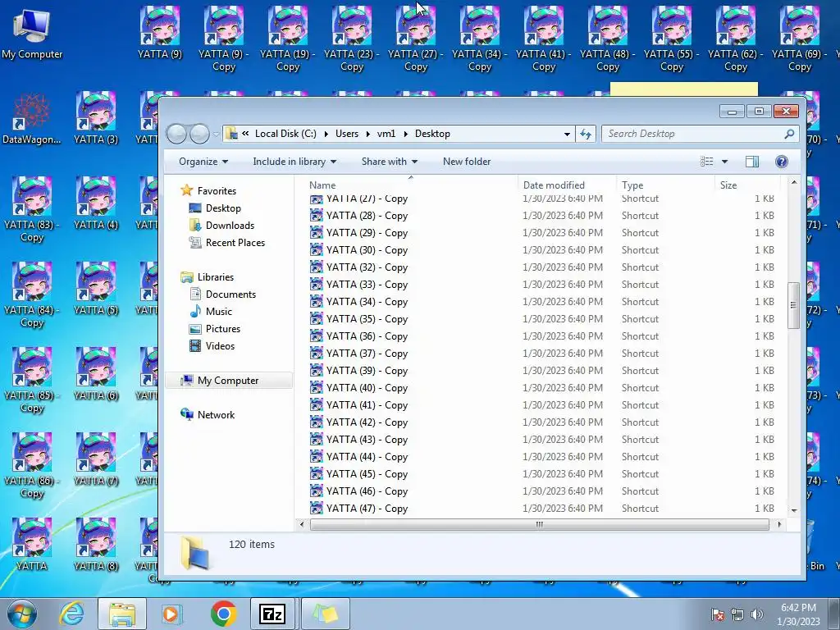Expand subfolders arrow after Users
Image resolution: width=840 pixels, height=630 pixels.
click(368, 134)
